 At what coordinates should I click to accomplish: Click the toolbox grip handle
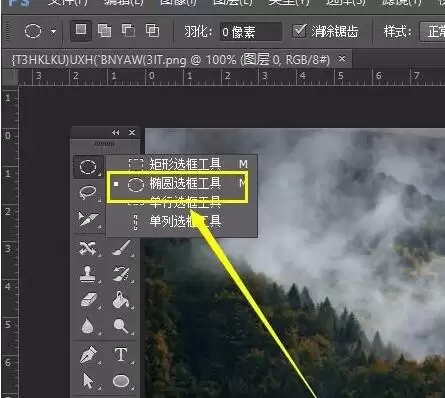pyautogui.click(x=105, y=144)
